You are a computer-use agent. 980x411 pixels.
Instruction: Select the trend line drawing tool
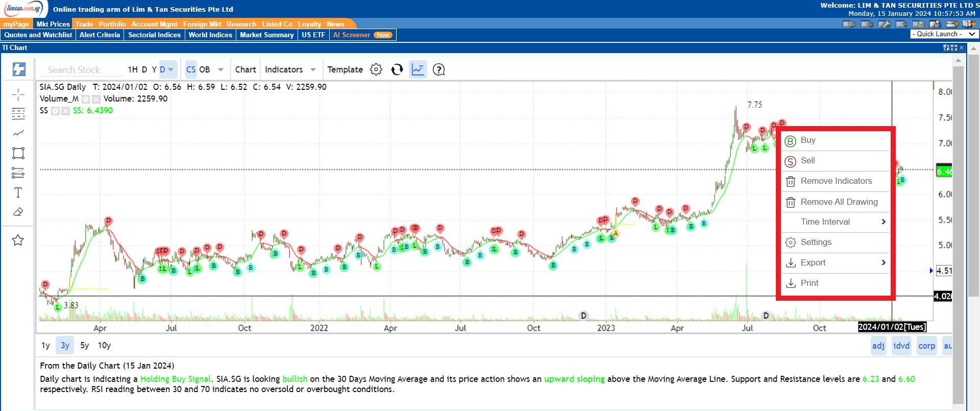click(18, 133)
